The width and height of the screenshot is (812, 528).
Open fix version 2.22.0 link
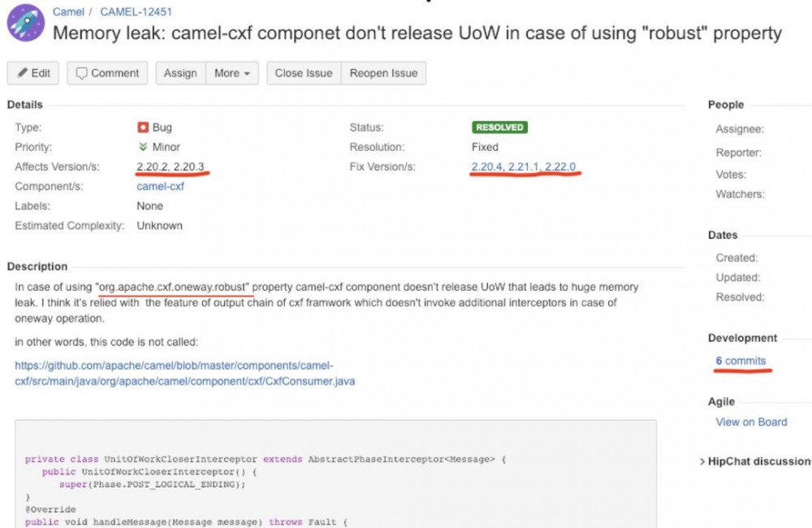click(560, 167)
